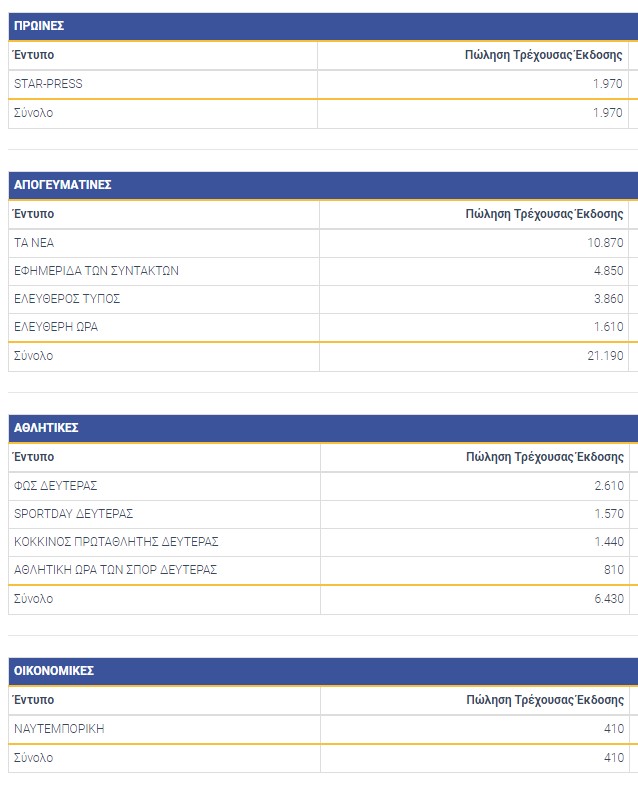638x799 pixels.
Task: Select ΚΟΚΚΙΝΟΣ ΠΡΩΤΑΘΛΗΤΗΣ ΔΕΥΤΕΡΑΣ row
Action: (116, 542)
